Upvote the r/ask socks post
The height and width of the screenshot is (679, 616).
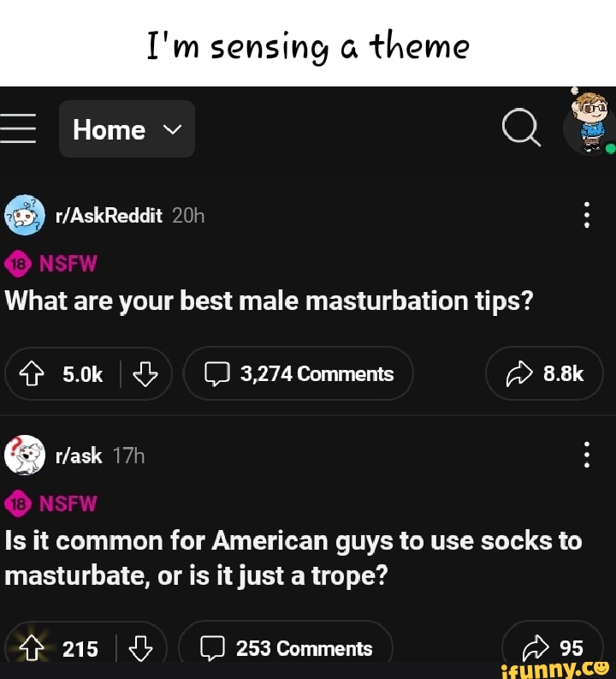pyautogui.click(x=32, y=649)
